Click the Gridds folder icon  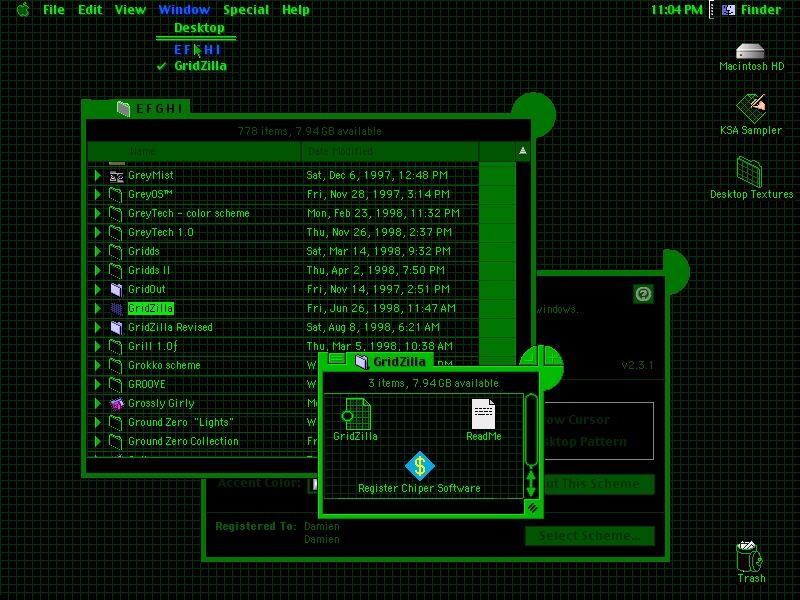coord(116,252)
